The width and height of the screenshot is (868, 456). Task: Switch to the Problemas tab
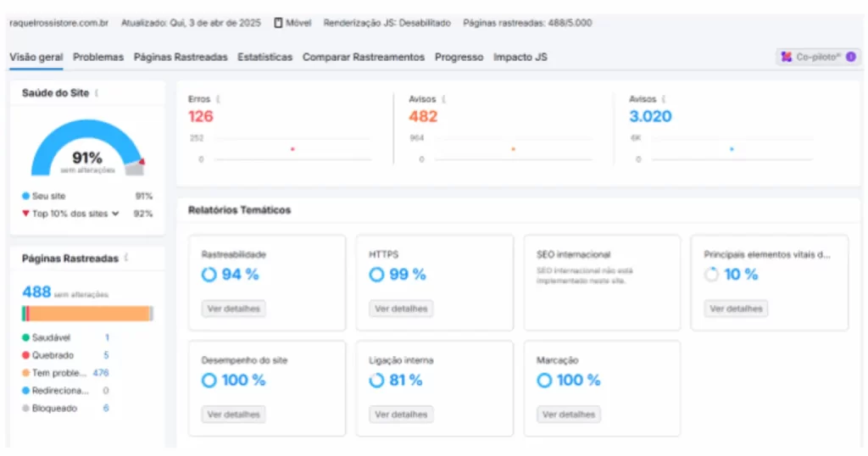pyautogui.click(x=98, y=57)
